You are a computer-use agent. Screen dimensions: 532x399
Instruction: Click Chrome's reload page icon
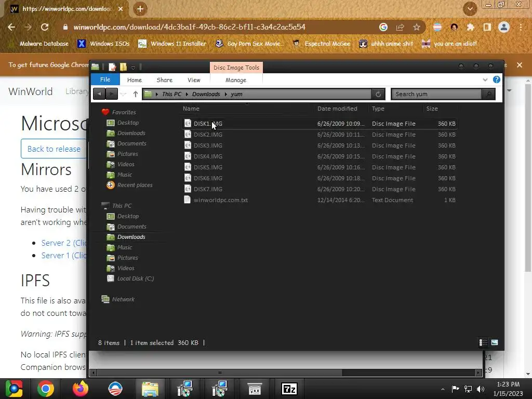(x=45, y=27)
